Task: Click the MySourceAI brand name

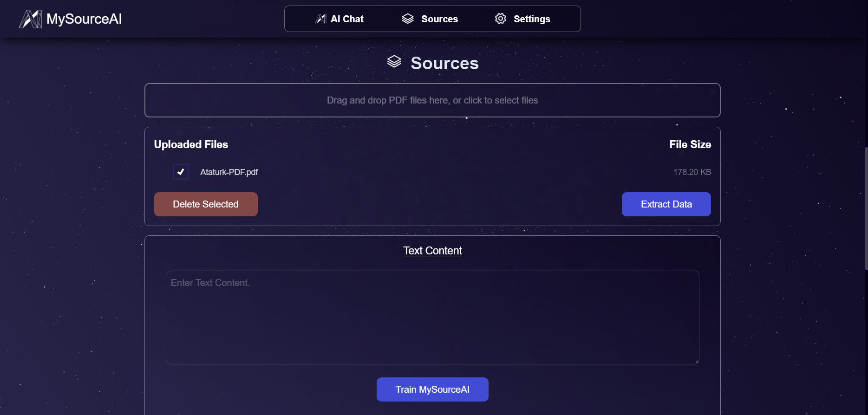Action: click(x=84, y=19)
